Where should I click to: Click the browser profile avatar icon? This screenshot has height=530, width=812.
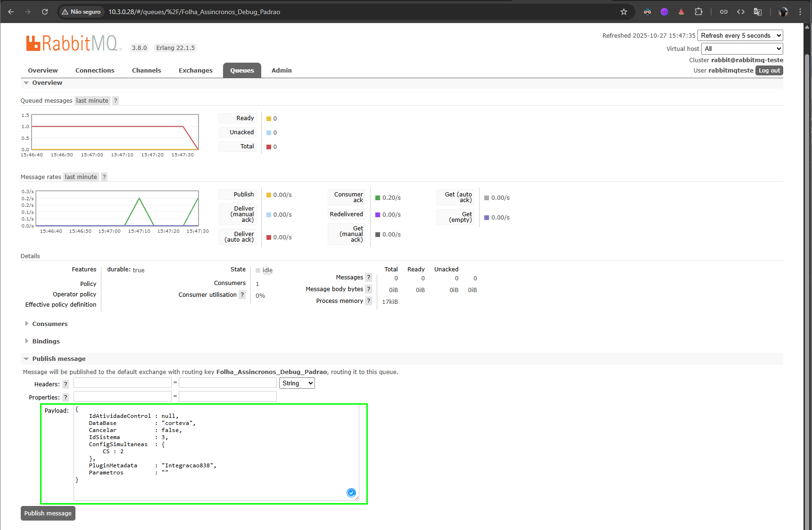(x=783, y=12)
